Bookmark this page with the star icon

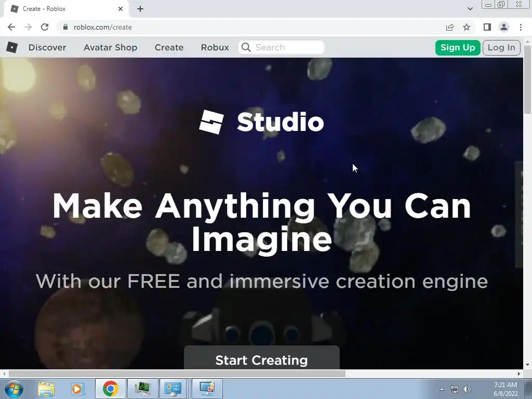[x=467, y=27]
